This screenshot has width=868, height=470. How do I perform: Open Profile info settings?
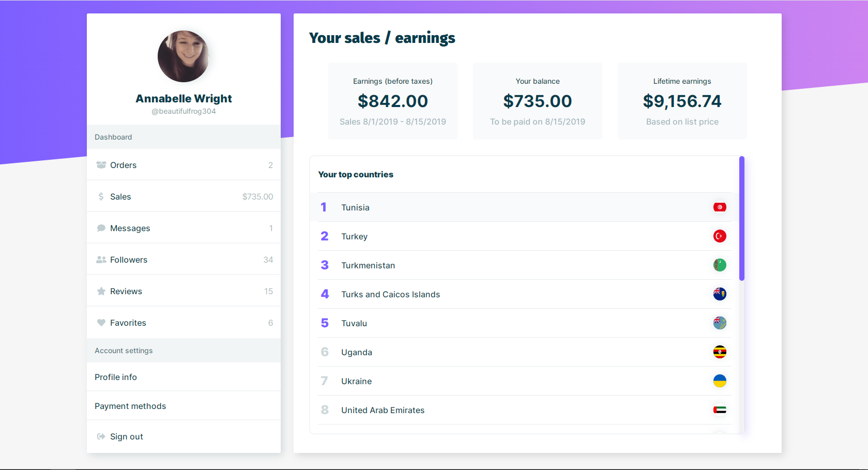coord(184,377)
